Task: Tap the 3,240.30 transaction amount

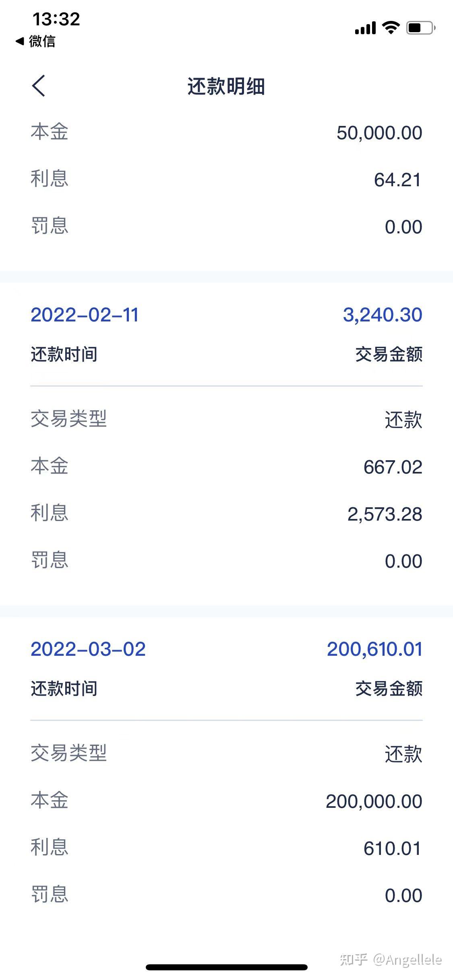Action: (383, 315)
